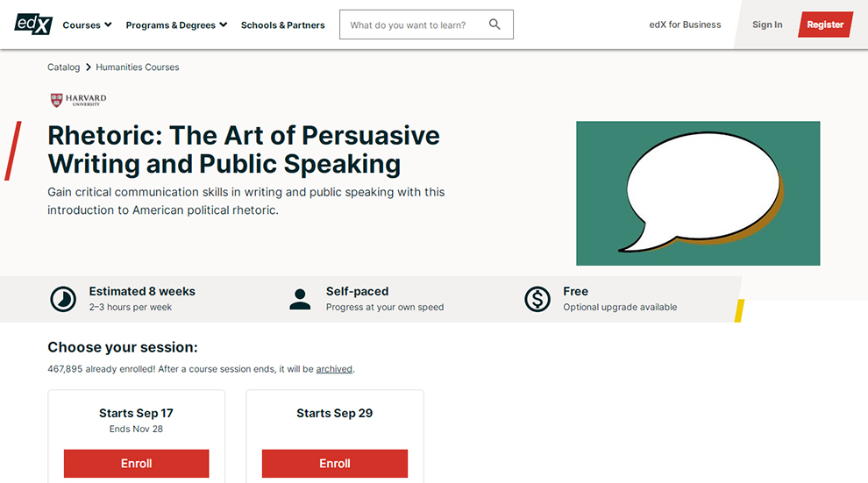
Task: Enroll in the Sep 17 session
Action: tap(136, 464)
